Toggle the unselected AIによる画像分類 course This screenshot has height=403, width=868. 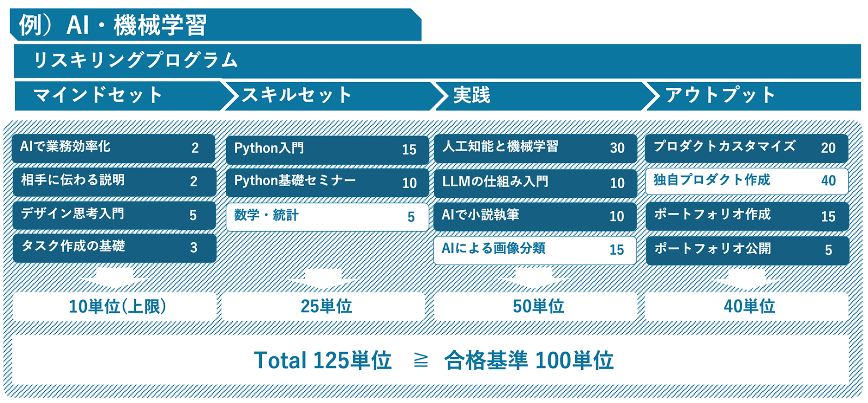535,250
